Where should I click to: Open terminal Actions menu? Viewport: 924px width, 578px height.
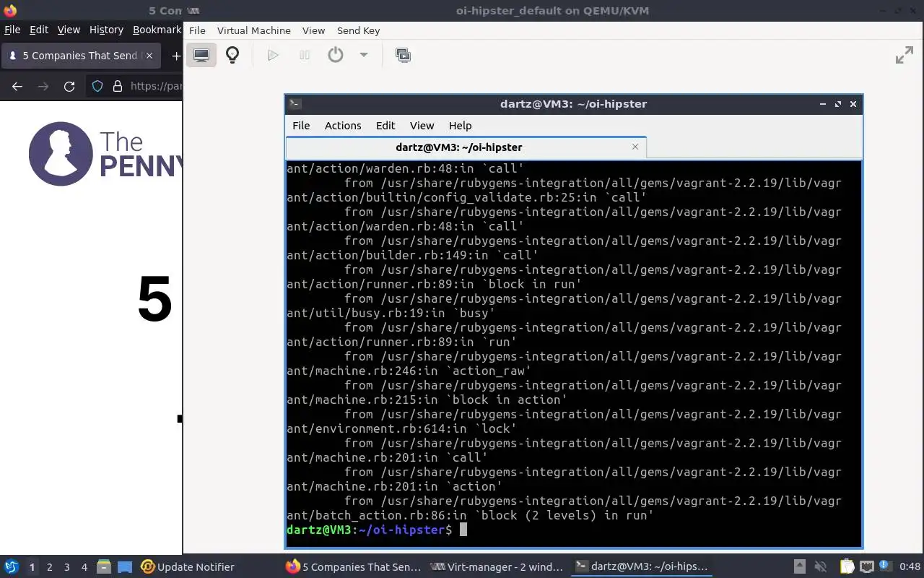343,125
